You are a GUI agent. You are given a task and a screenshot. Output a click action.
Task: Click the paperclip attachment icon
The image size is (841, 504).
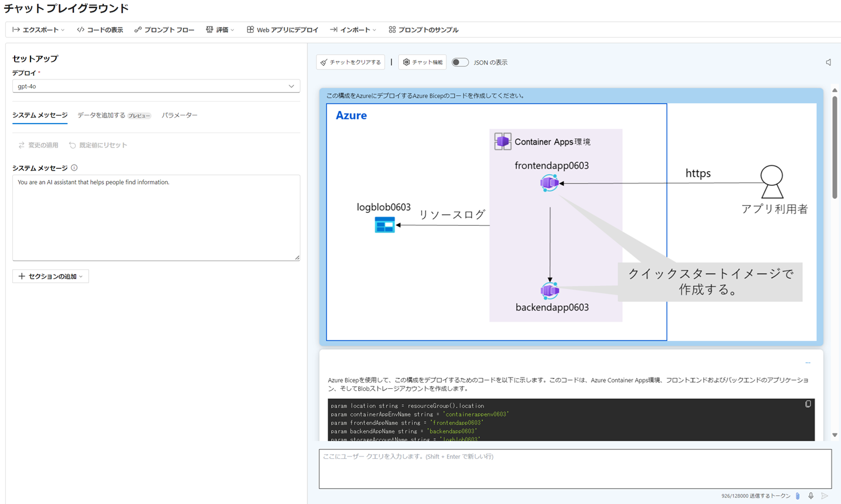(x=797, y=496)
